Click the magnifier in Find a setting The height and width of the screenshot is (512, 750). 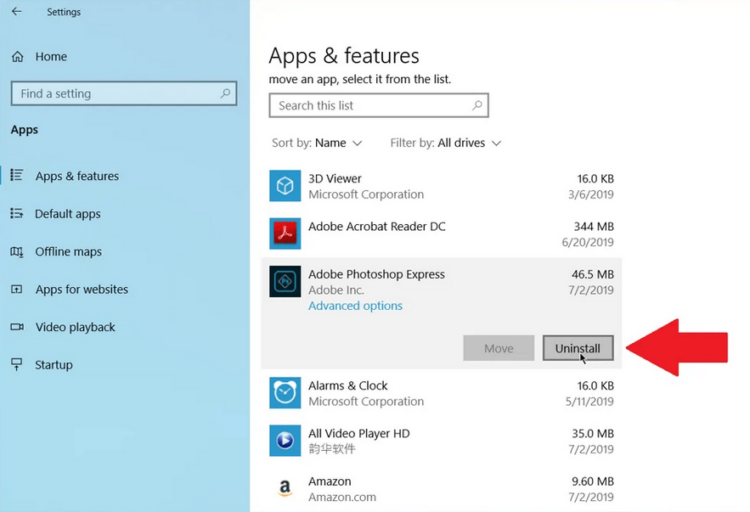coord(225,93)
